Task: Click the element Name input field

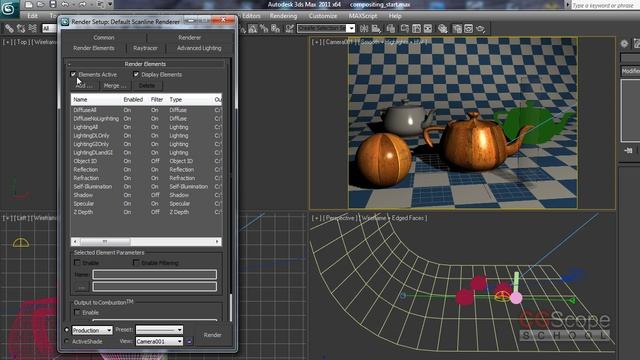Action: (x=155, y=274)
